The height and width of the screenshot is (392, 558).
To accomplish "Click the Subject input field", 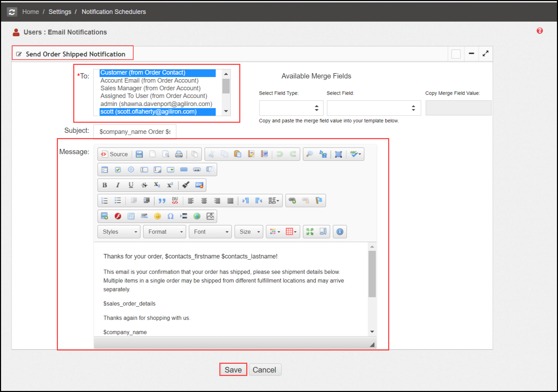I will point(135,132).
